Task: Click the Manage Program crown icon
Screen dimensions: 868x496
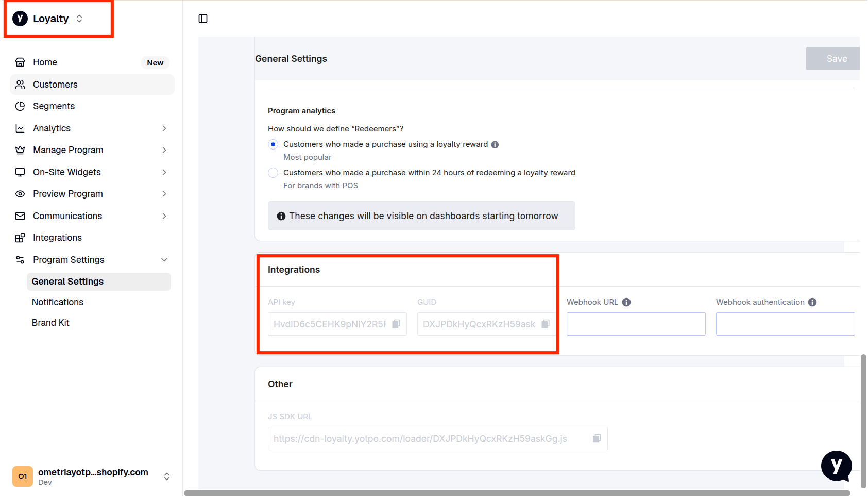Action: (20, 150)
